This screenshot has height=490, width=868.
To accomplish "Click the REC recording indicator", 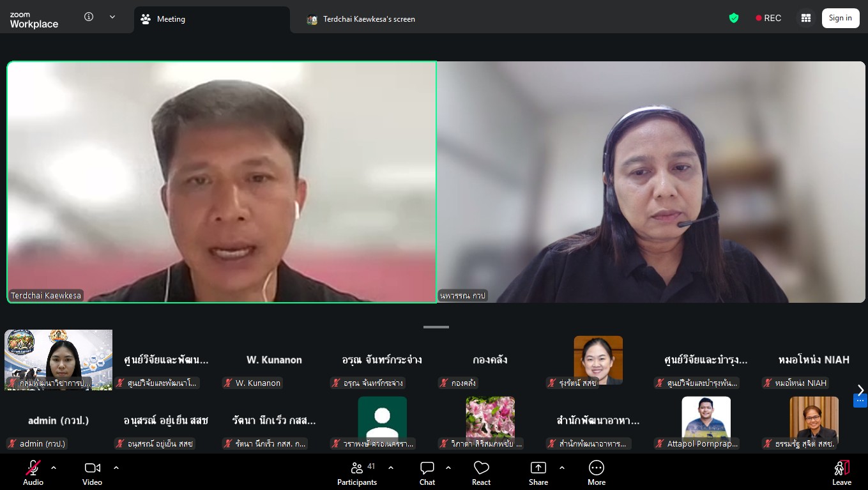I will coord(768,18).
